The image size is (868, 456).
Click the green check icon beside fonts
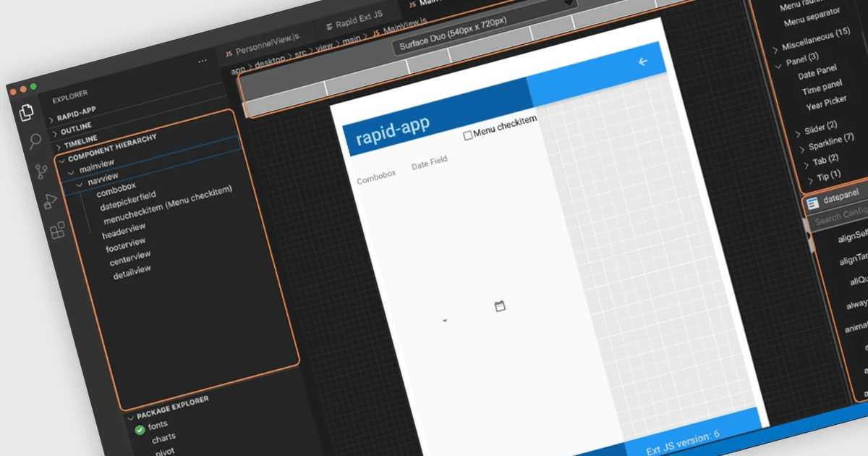pyautogui.click(x=140, y=430)
